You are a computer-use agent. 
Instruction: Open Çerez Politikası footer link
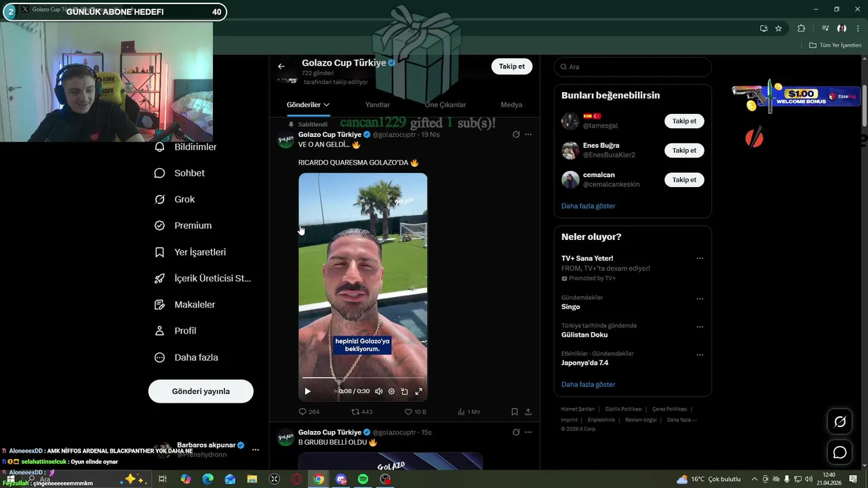click(x=670, y=409)
